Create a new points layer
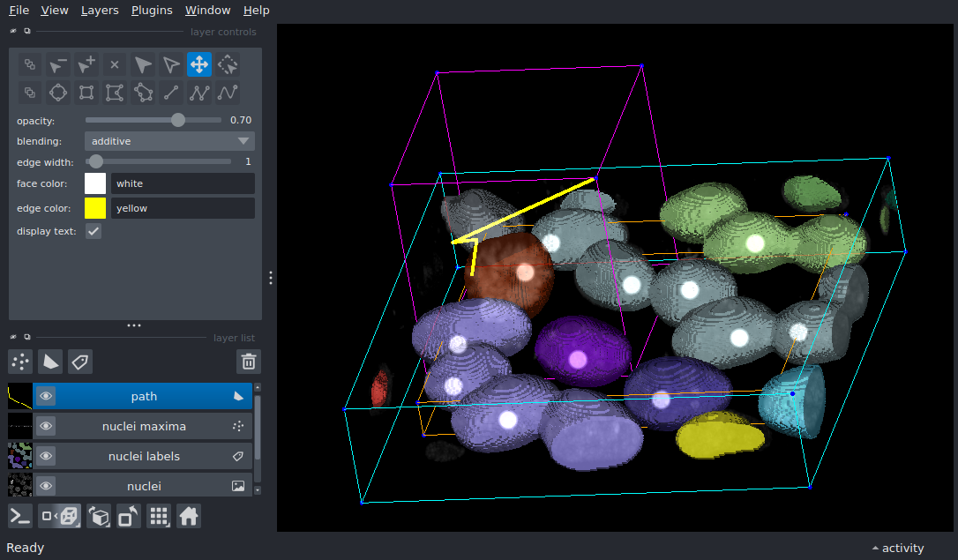The height and width of the screenshot is (560, 958). pos(20,362)
